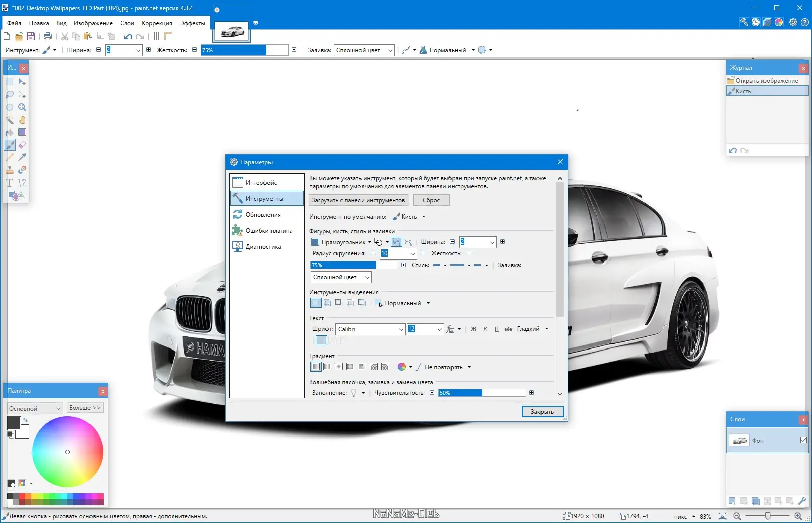Open the Эффекты menu
812x523 pixels.
click(x=193, y=23)
